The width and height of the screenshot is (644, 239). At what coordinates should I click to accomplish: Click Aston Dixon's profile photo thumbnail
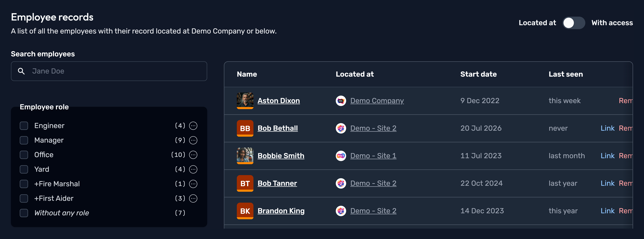pos(245,101)
